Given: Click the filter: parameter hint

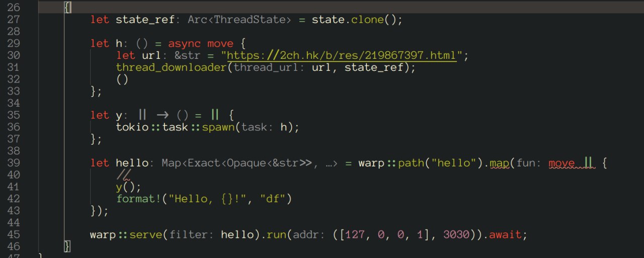Looking at the screenshot, I should coord(191,235).
